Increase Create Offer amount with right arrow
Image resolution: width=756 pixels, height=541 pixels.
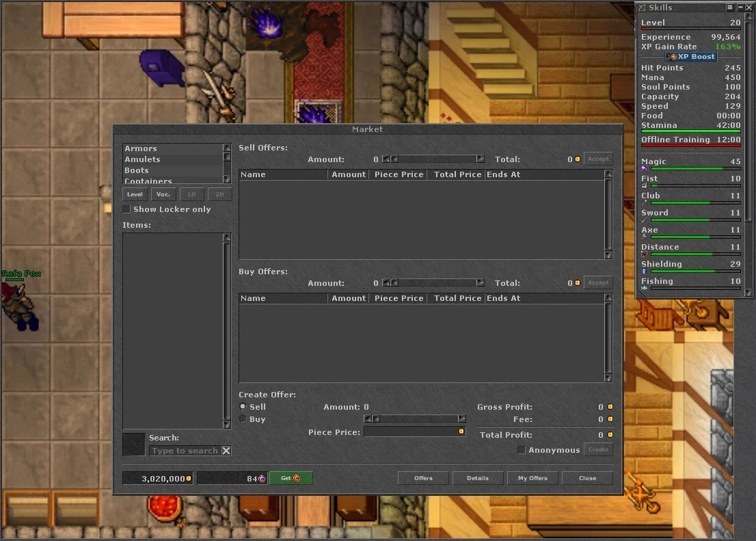(462, 419)
